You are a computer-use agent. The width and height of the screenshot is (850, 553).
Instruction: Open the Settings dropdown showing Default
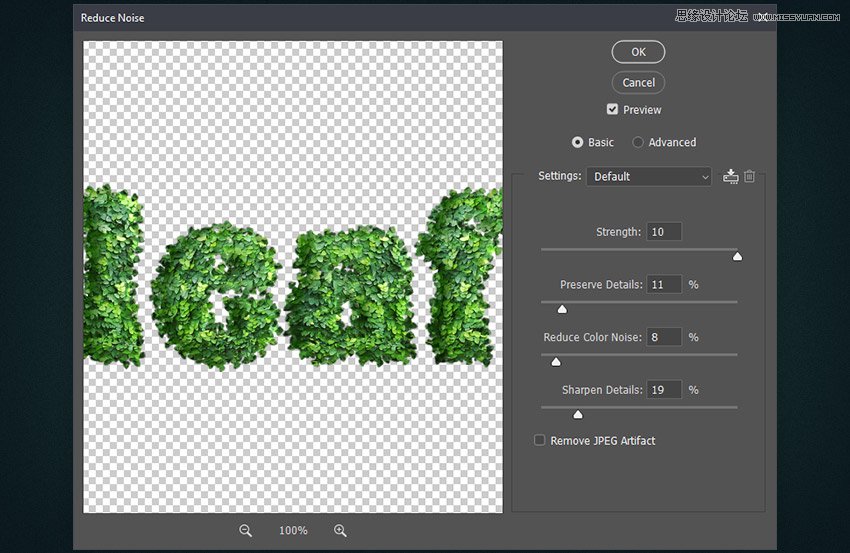(648, 176)
